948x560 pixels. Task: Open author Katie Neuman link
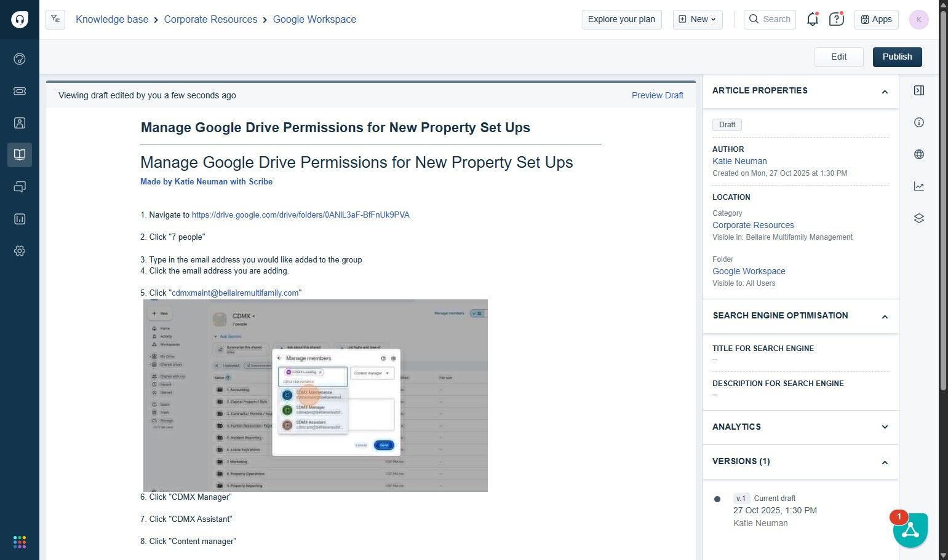point(739,161)
